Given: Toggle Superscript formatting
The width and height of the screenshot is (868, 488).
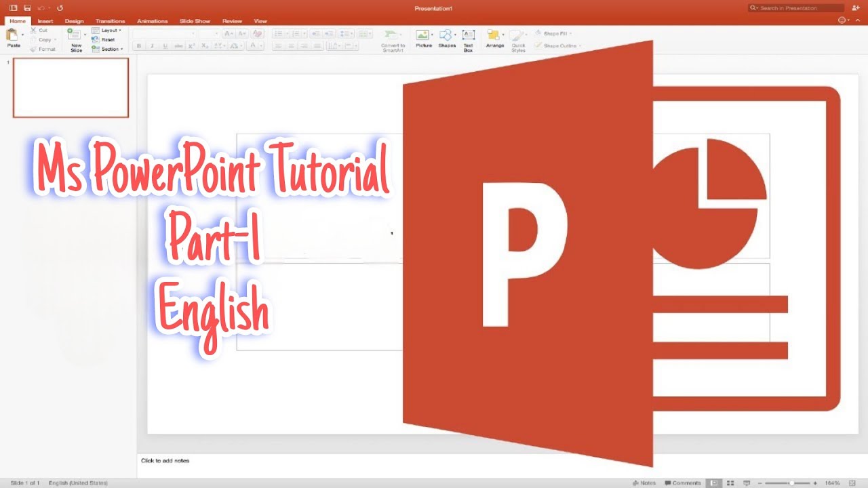Looking at the screenshot, I should (x=192, y=46).
